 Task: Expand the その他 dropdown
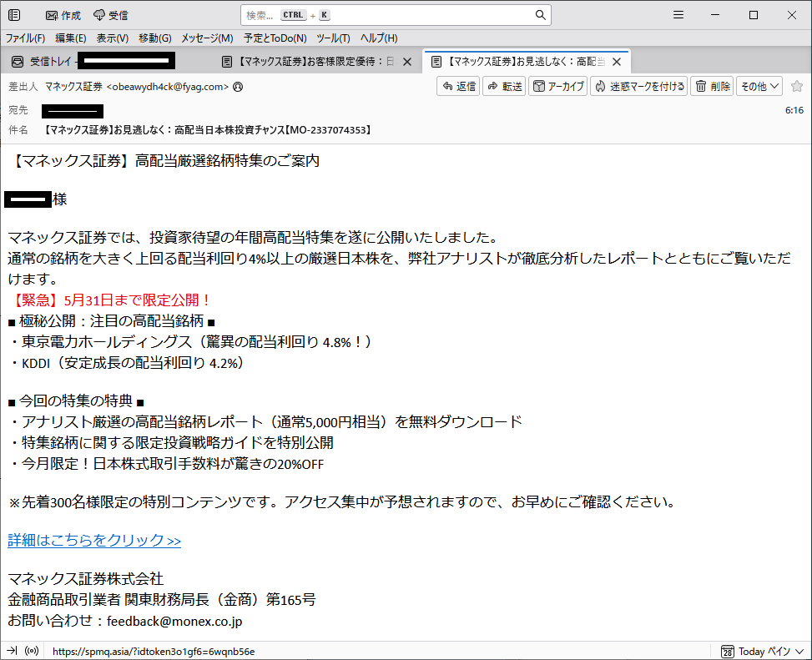coord(759,87)
